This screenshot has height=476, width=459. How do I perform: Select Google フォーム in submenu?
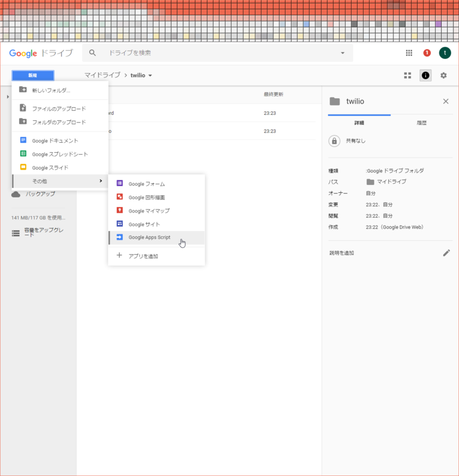(157, 184)
